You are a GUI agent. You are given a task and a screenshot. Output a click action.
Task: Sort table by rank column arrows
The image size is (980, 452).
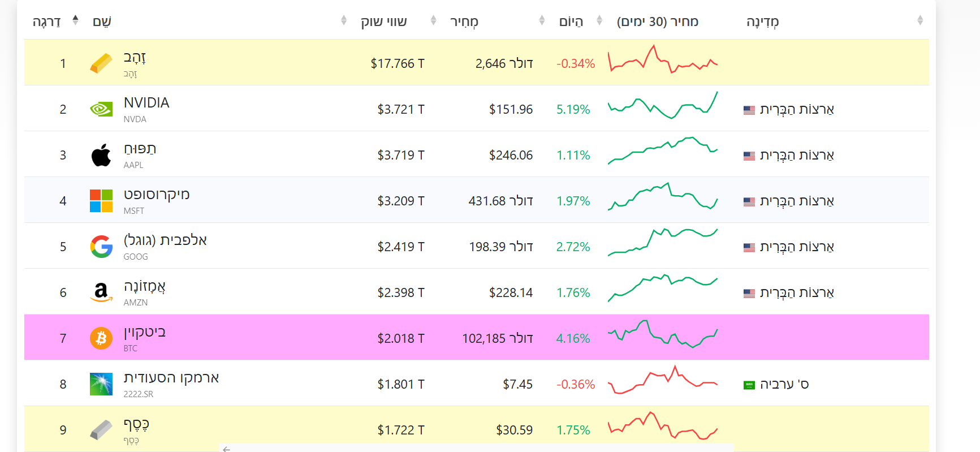click(76, 21)
